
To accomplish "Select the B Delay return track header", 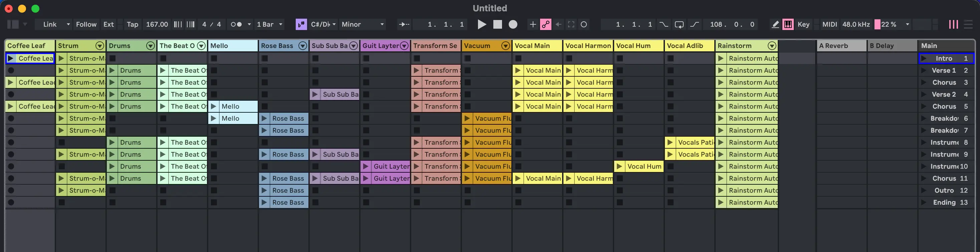I will [x=892, y=46].
